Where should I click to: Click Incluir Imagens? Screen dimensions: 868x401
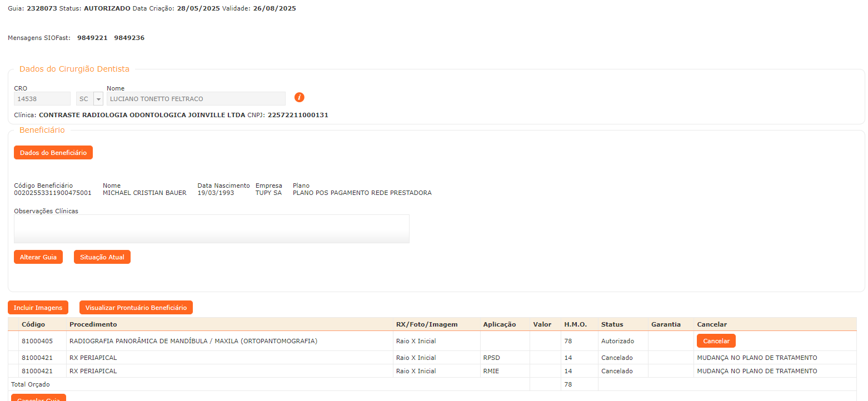pyautogui.click(x=38, y=308)
